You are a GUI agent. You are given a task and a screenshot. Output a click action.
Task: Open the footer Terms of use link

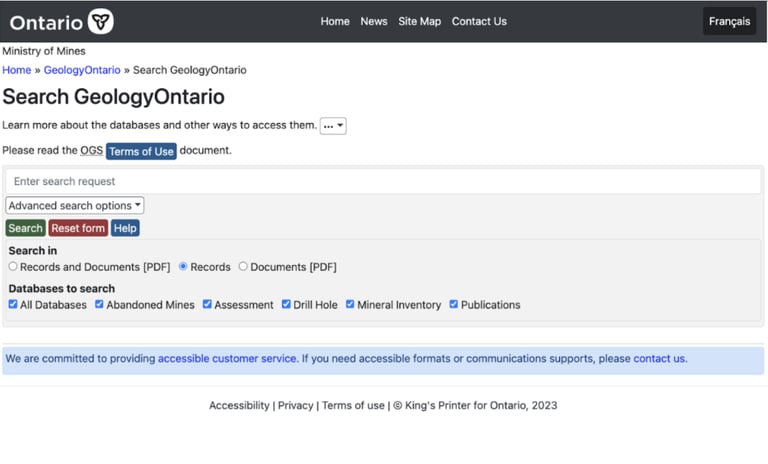353,406
